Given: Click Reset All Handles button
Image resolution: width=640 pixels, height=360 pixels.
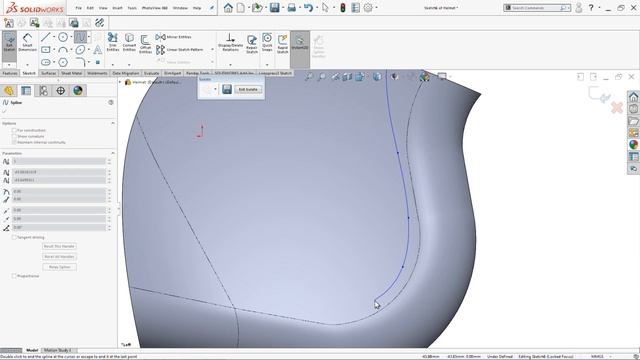Looking at the screenshot, I should [59, 257].
